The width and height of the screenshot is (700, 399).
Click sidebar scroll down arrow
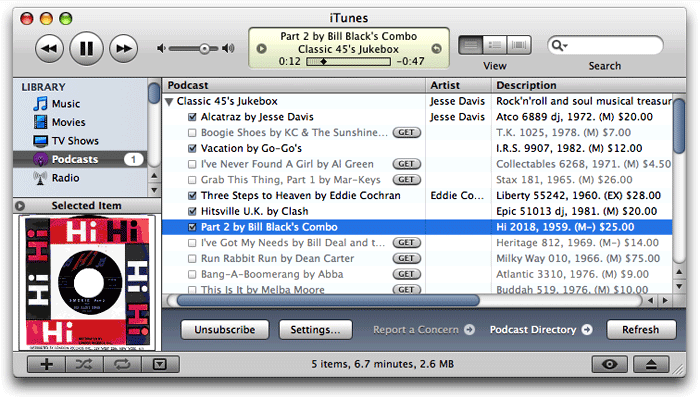[154, 190]
